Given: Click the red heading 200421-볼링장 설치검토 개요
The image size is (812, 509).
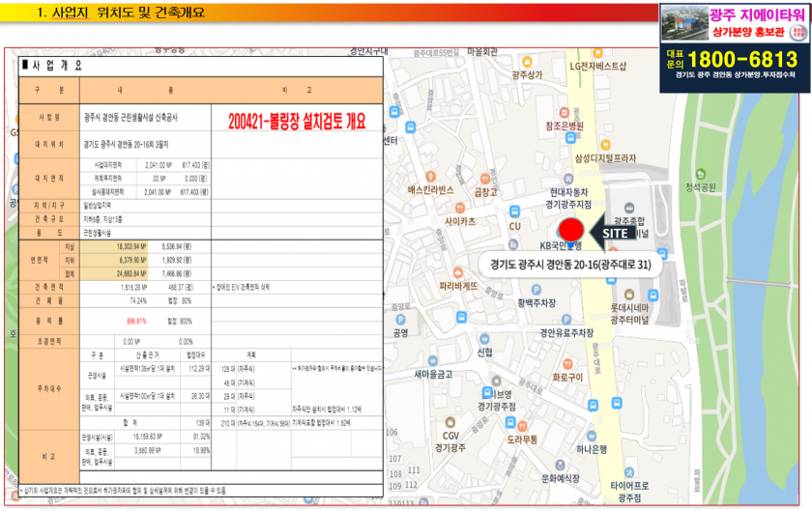Looking at the screenshot, I should pos(297,122).
